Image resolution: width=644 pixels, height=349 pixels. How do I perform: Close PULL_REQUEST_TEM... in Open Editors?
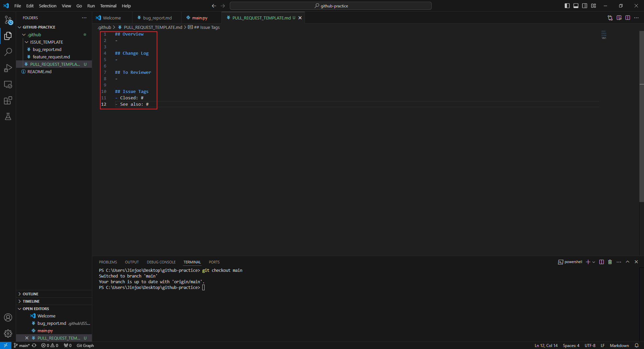point(27,338)
